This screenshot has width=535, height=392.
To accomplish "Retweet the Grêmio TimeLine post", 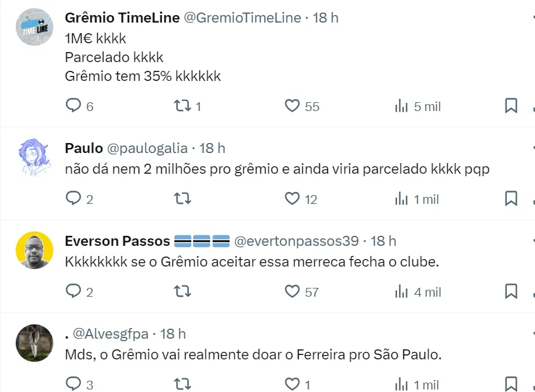I will tap(183, 106).
